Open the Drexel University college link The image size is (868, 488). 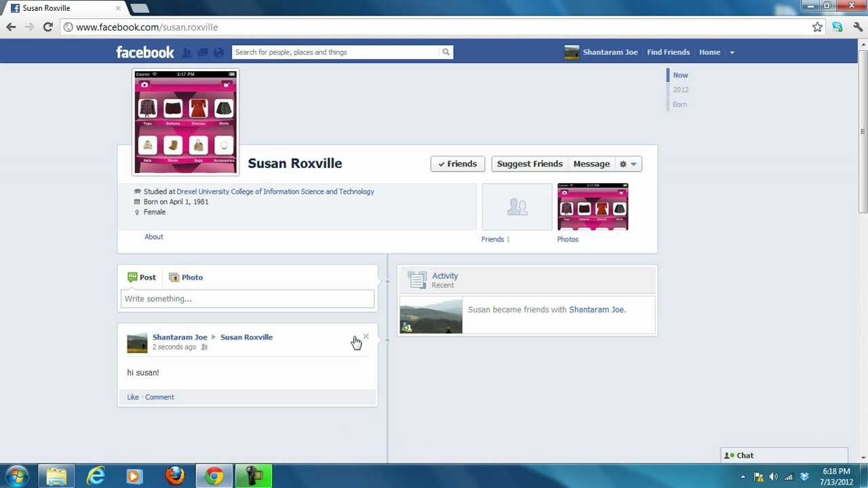pos(275,192)
